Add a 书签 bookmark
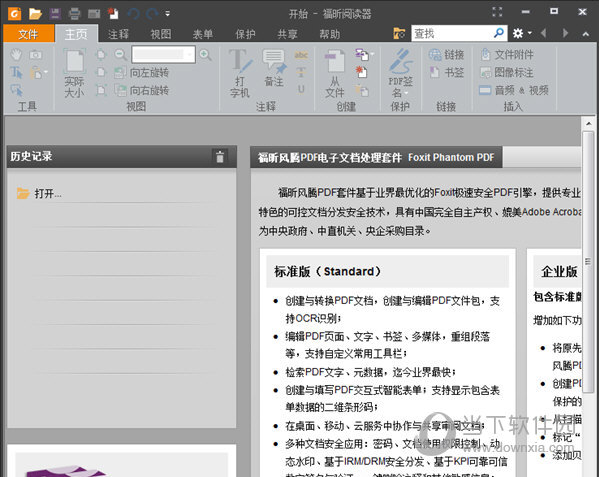 [x=446, y=72]
